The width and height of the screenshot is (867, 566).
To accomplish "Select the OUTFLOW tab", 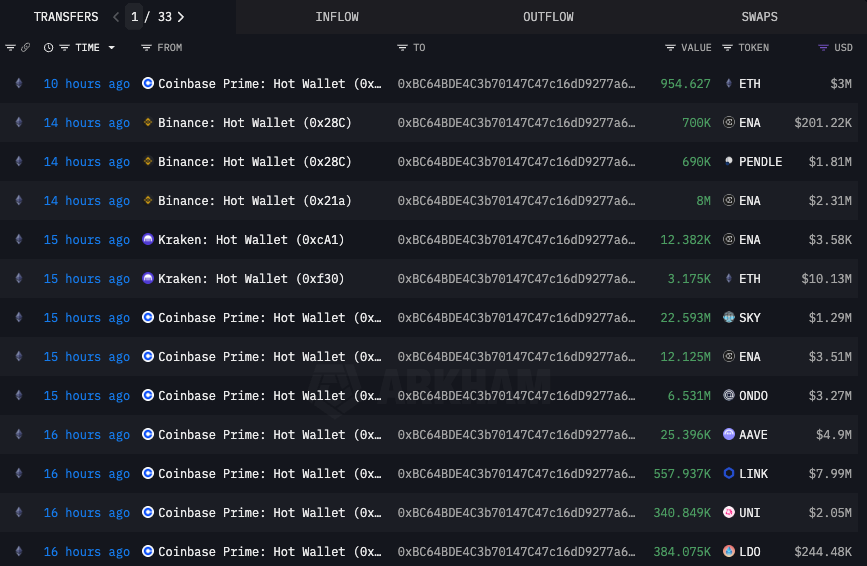I will (x=548, y=17).
